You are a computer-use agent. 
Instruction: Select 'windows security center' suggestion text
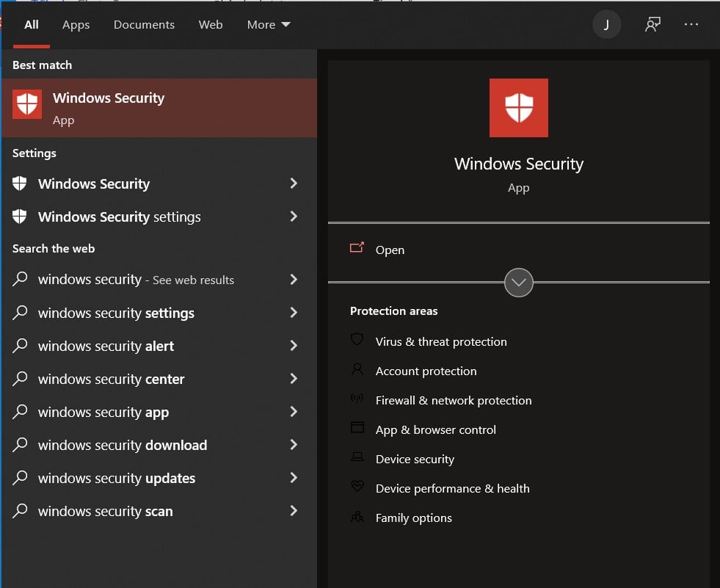pos(111,379)
